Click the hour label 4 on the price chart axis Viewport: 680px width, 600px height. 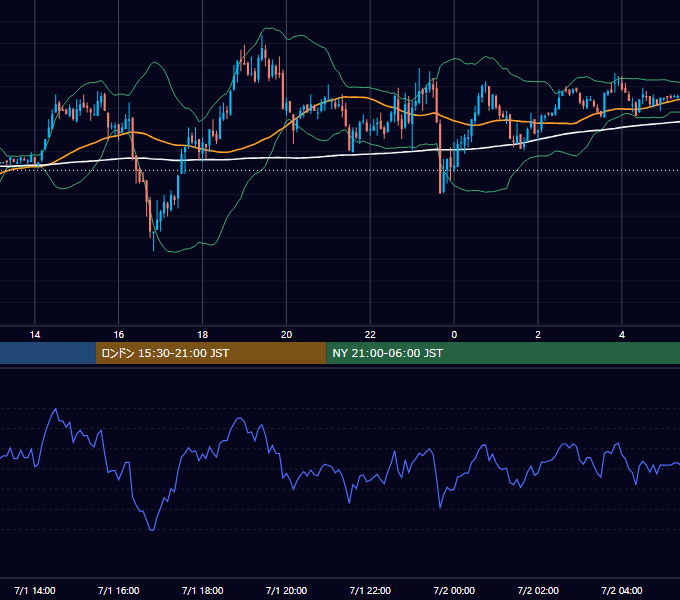[622, 335]
